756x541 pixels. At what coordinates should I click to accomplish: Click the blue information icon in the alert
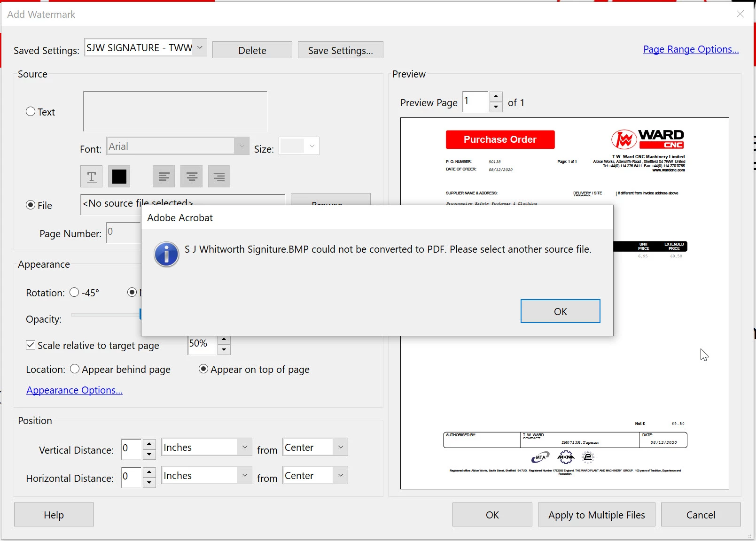coord(166,255)
